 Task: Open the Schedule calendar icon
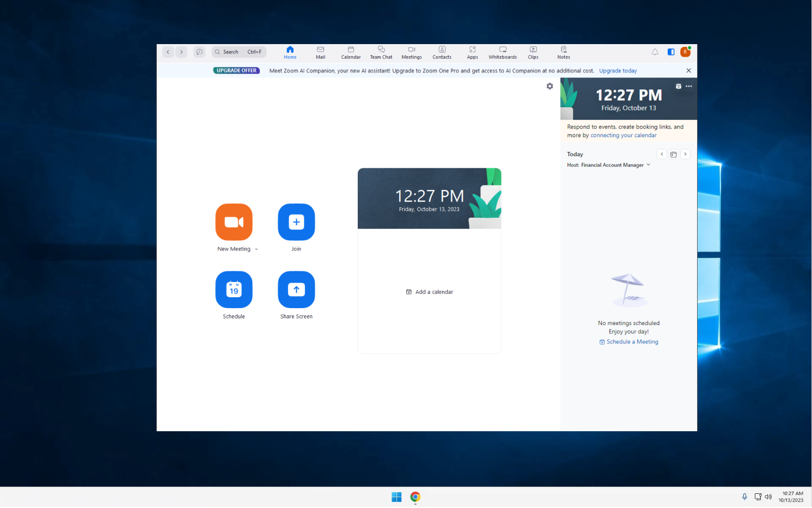234,290
